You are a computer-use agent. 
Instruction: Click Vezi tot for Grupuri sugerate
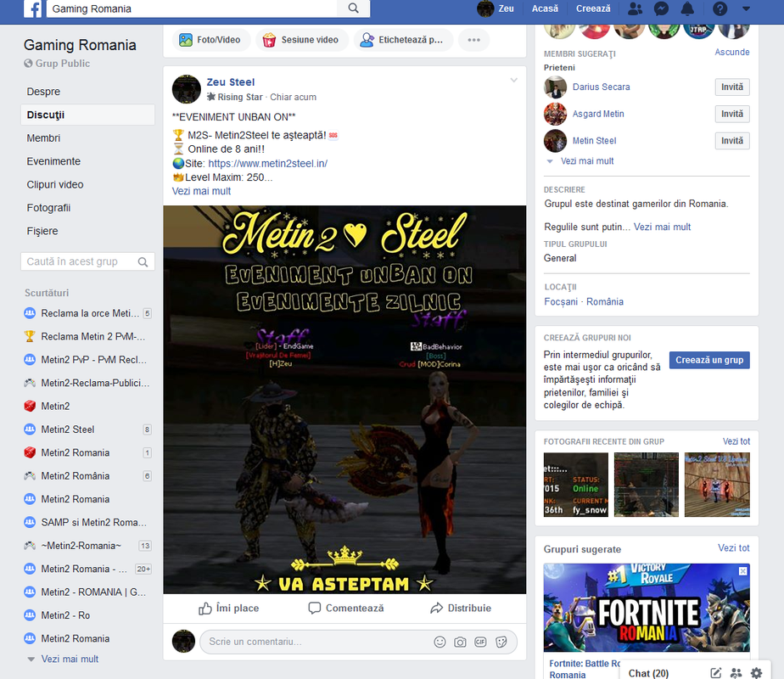733,548
